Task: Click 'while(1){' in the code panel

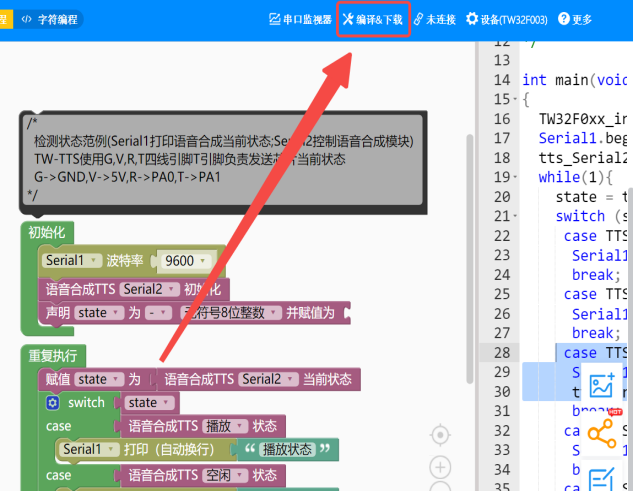Action: (576, 177)
